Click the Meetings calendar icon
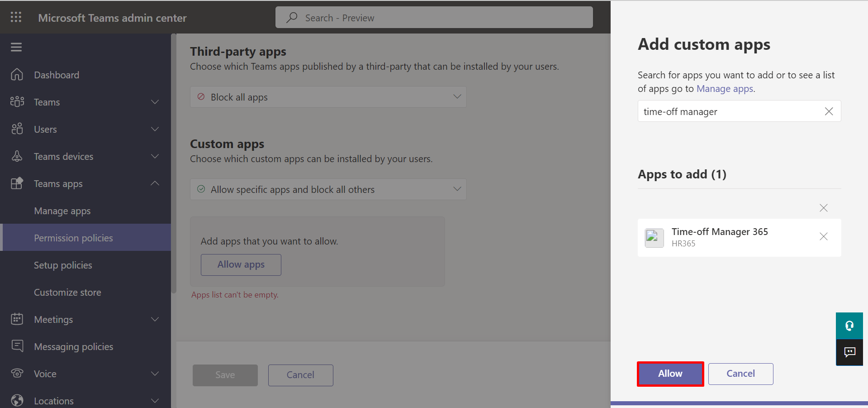This screenshot has height=408, width=868. pyautogui.click(x=17, y=319)
